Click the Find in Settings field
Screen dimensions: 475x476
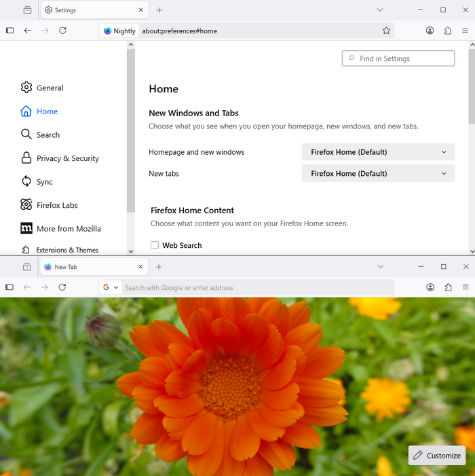(x=398, y=58)
